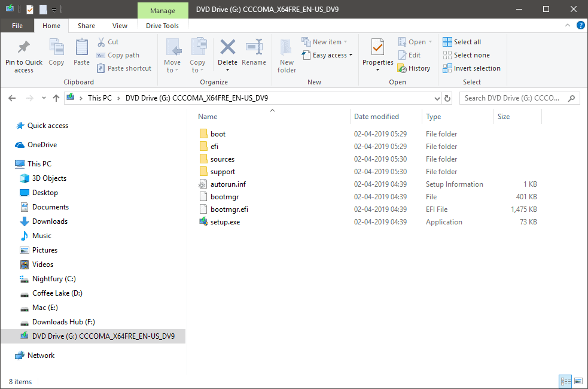Click Pin to Quick access icon

pos(23,47)
